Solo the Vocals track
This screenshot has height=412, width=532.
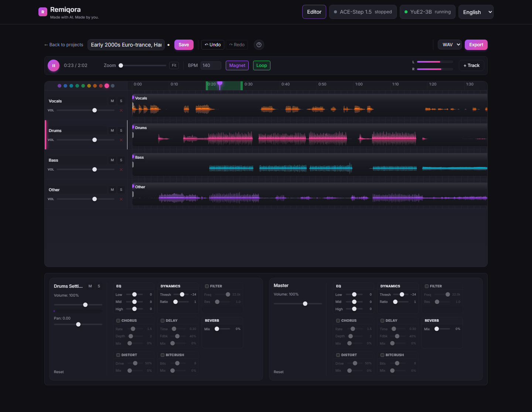pos(121,101)
